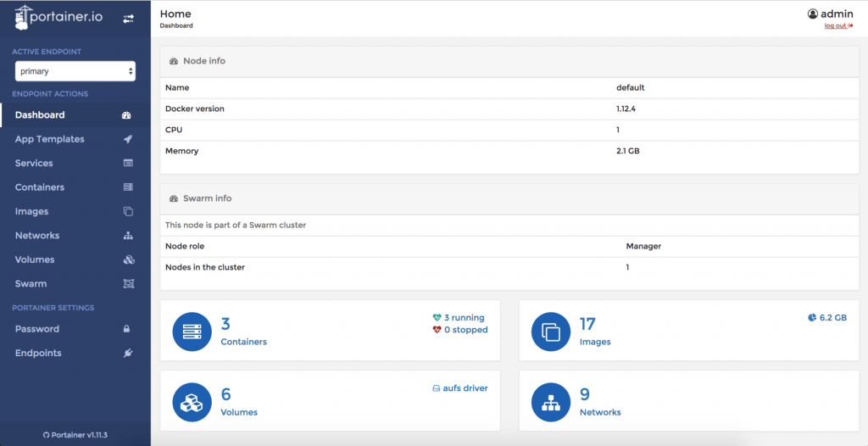Open Dashboard in the sidebar
Screen dimensions: 868x446
40,115
